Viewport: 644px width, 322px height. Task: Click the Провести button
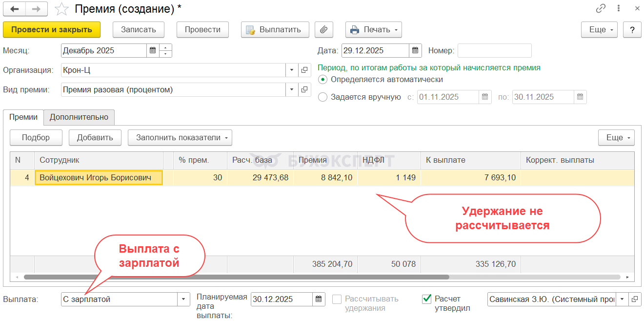202,29
